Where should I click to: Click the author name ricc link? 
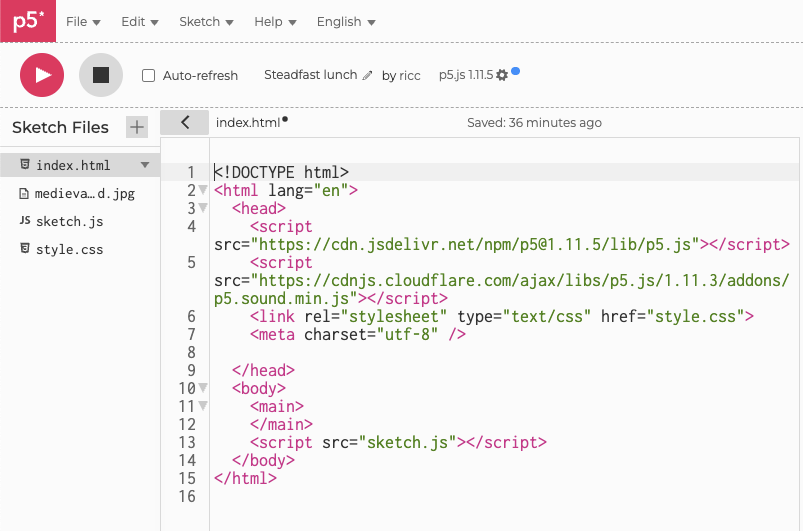(410, 76)
